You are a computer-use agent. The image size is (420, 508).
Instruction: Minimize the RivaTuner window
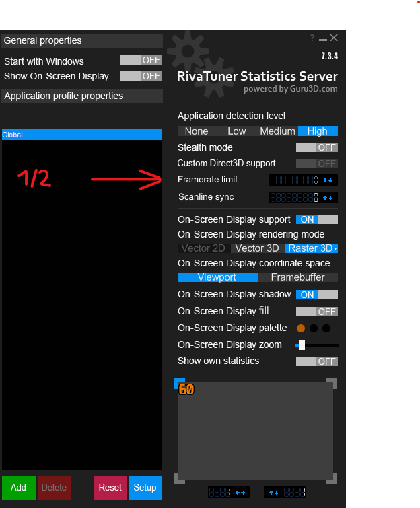pos(323,40)
